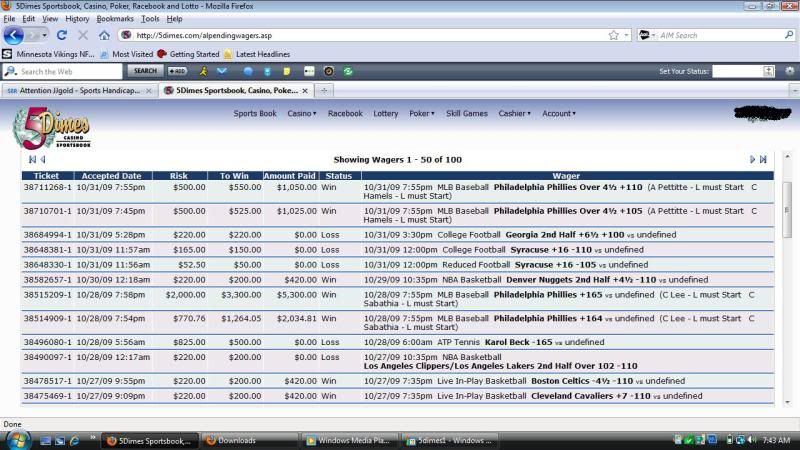Click the AIM Search magnifier icon

click(789, 35)
